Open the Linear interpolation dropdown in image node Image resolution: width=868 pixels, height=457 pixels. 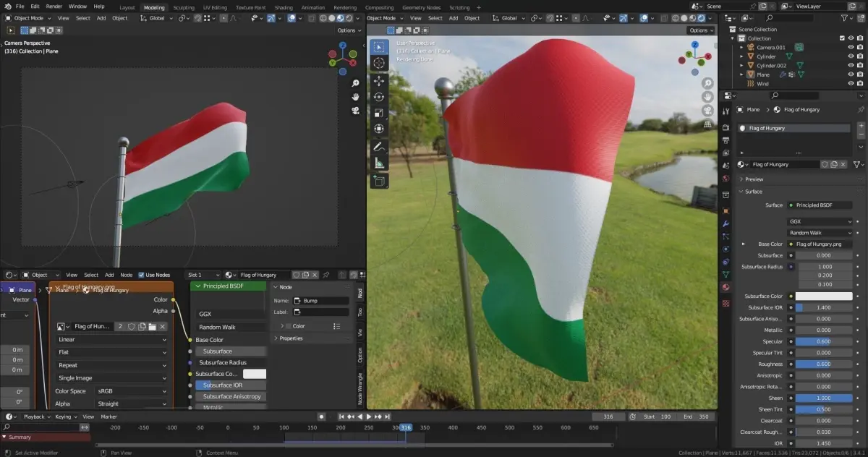[x=112, y=339]
